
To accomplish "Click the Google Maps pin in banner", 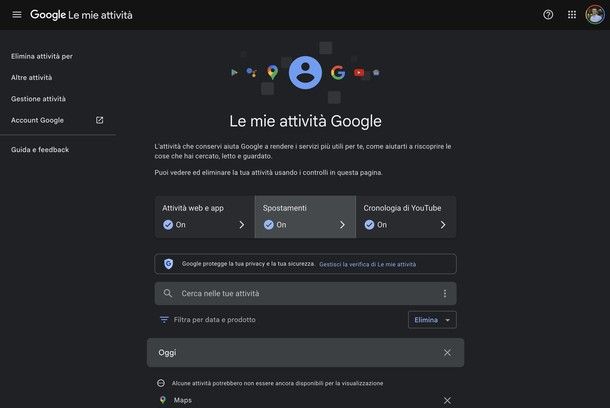I will [x=273, y=72].
